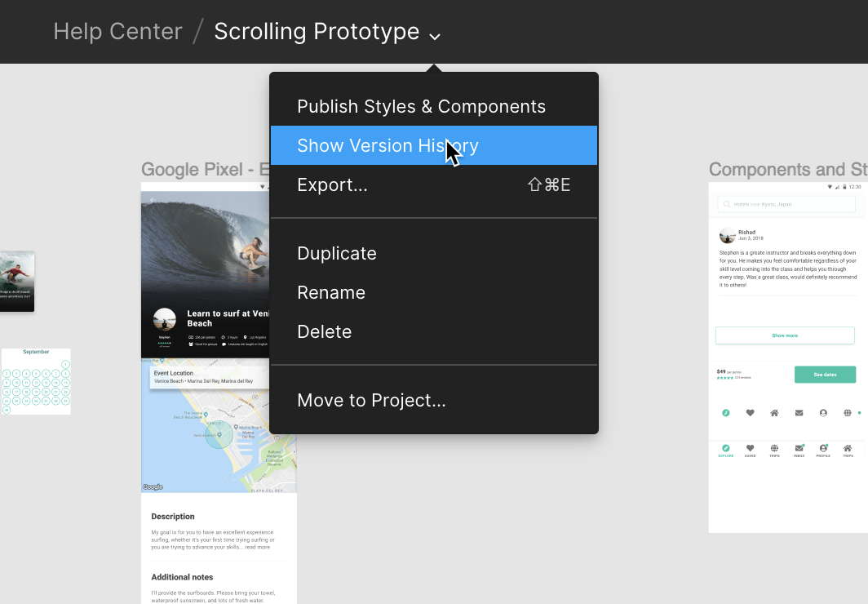868x604 pixels.
Task: Collapse the Scrolling Prototype dropdown chevron
Action: pos(435,35)
